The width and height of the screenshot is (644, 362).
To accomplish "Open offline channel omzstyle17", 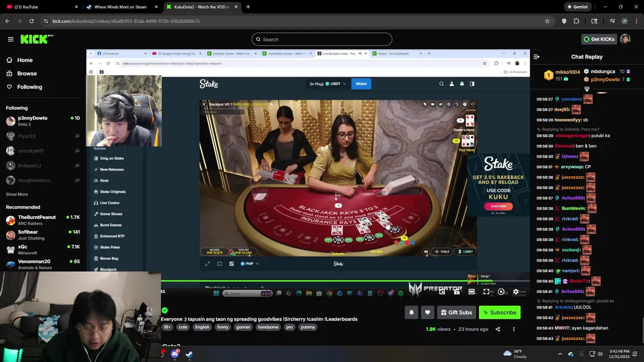I will pos(42,151).
